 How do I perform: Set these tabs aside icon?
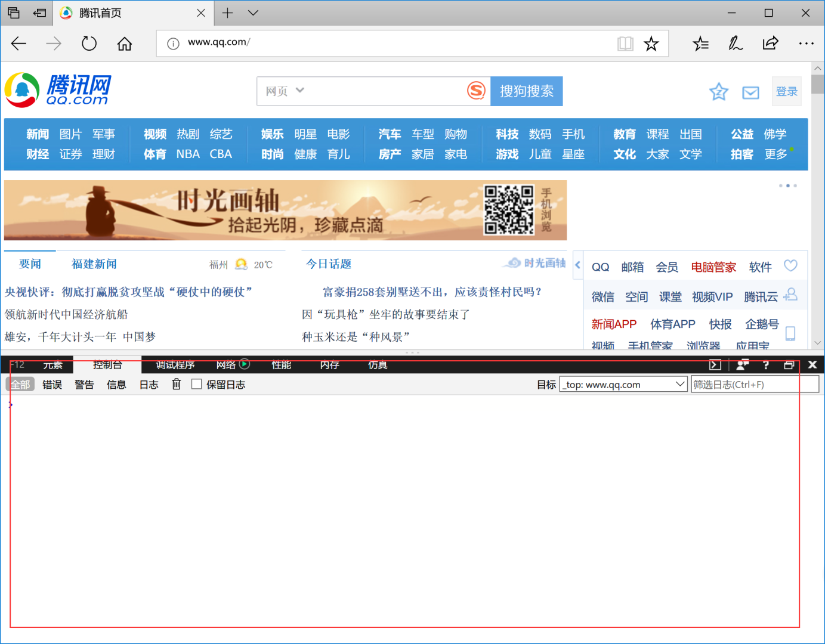[x=39, y=13]
